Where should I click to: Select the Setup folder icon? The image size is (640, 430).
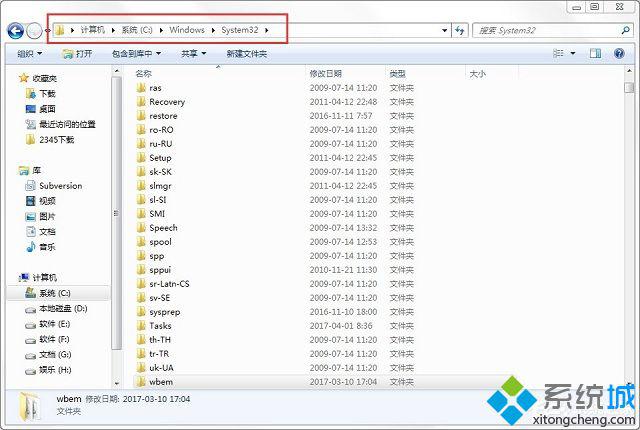coord(141,158)
